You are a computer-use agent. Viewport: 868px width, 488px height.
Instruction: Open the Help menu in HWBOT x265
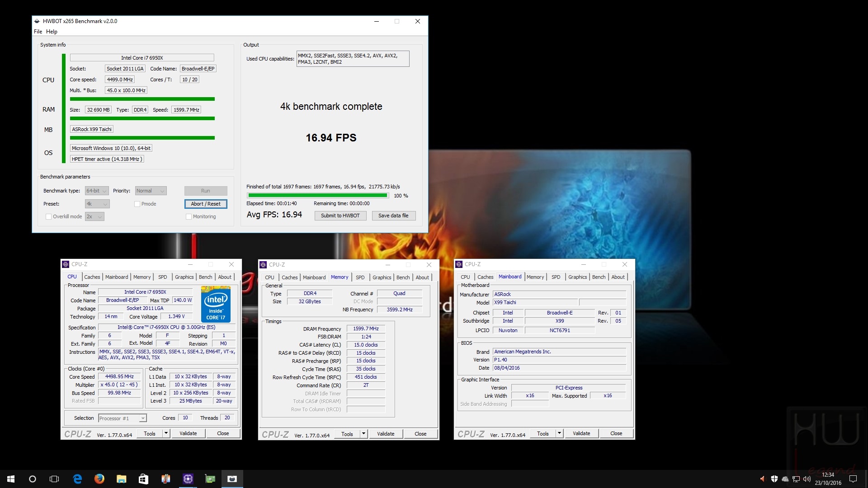click(52, 32)
